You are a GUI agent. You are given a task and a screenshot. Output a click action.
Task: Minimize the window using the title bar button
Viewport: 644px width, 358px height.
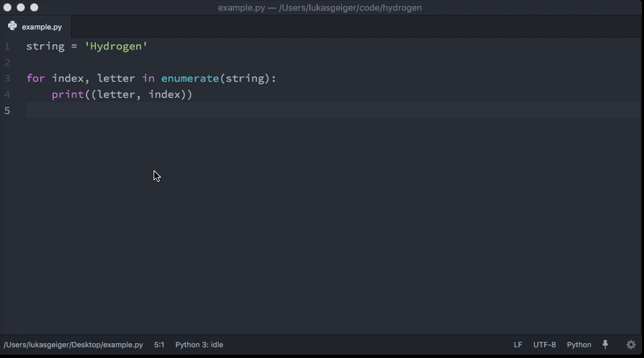click(21, 7)
